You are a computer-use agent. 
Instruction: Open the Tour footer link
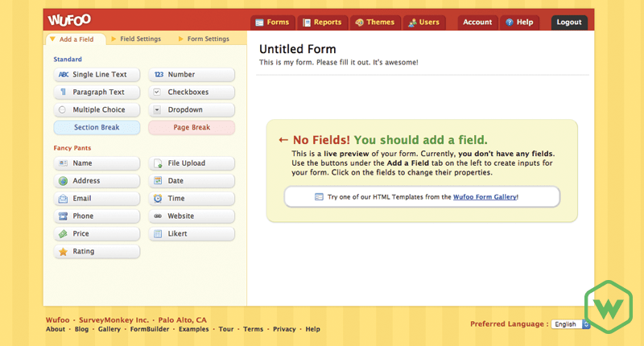226,329
